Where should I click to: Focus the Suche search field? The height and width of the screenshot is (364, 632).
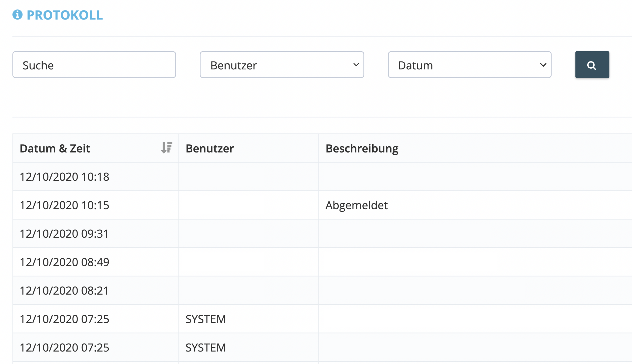pyautogui.click(x=94, y=65)
